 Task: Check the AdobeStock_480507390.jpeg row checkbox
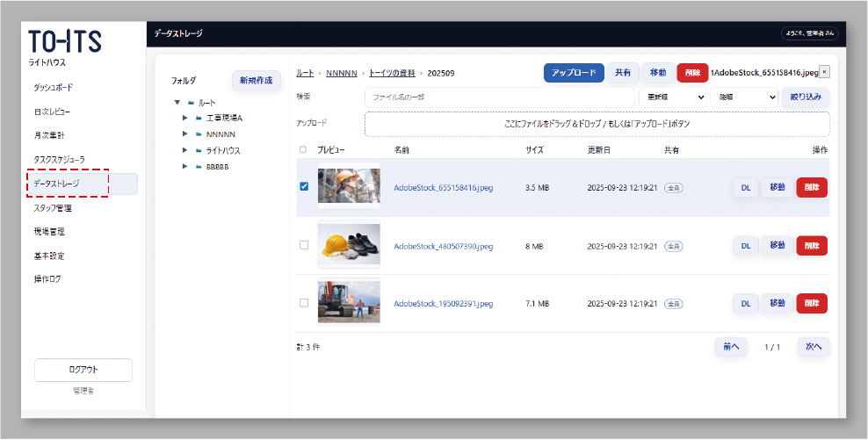tap(304, 245)
